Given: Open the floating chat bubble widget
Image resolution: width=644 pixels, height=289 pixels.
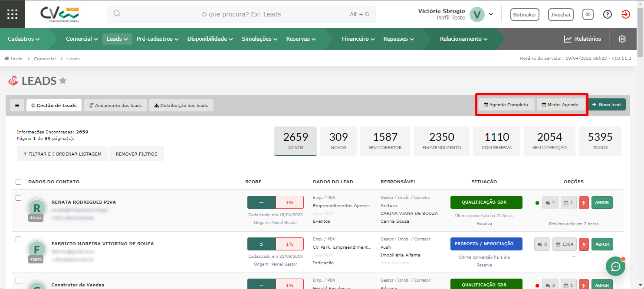Looking at the screenshot, I should point(615,266).
